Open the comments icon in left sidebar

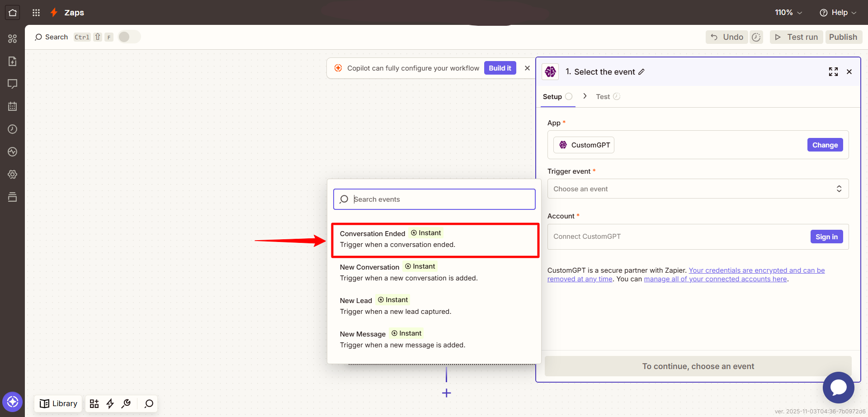(13, 84)
